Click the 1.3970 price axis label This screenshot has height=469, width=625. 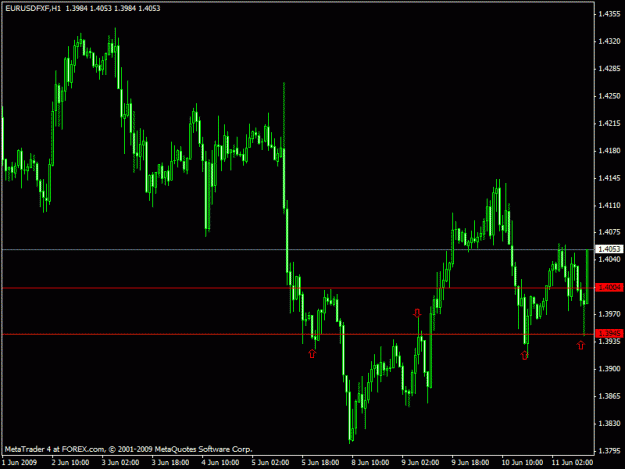[x=609, y=314]
